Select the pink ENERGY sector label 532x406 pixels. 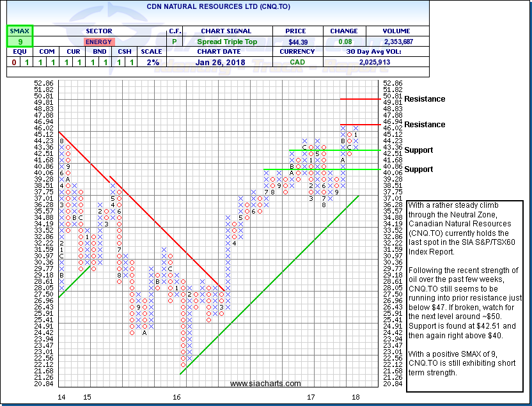click(98, 42)
